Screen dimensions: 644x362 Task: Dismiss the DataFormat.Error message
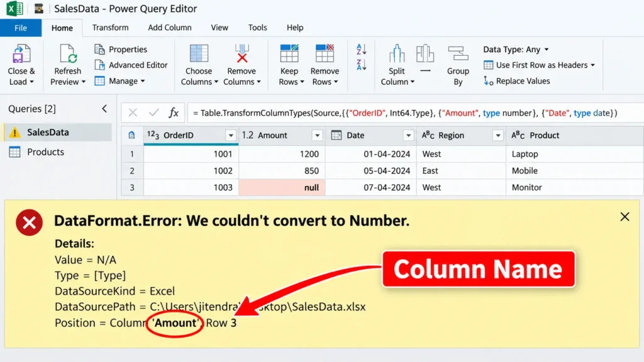(x=625, y=217)
